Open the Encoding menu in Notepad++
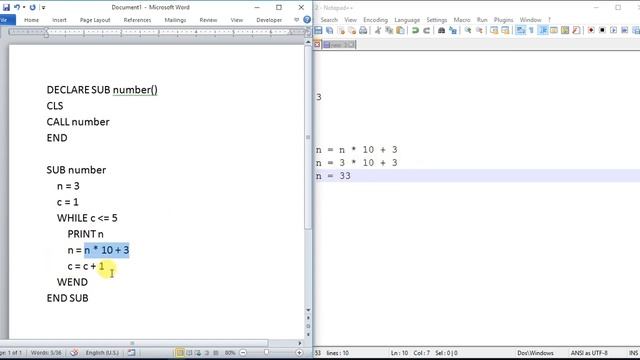640x360 pixels. (375, 20)
